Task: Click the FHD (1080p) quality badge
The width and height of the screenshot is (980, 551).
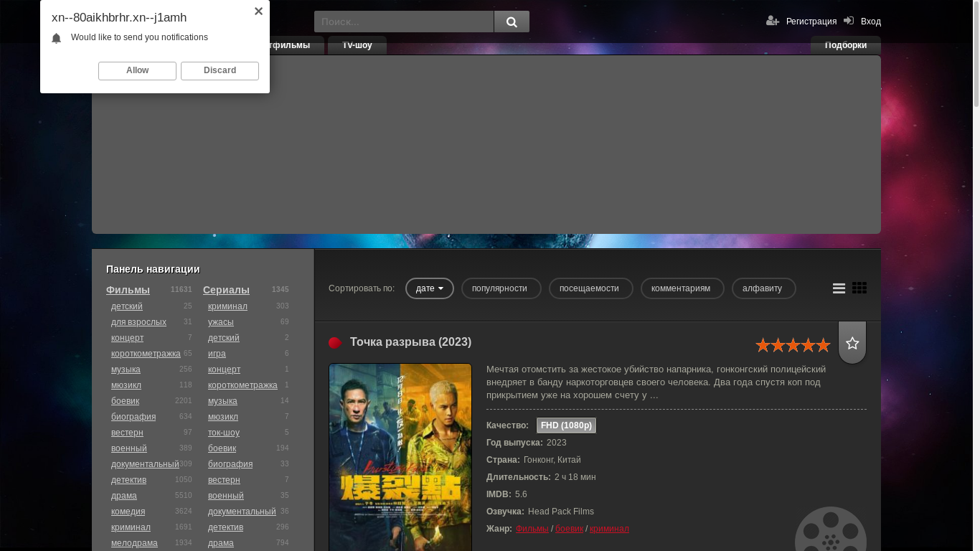Action: click(566, 425)
